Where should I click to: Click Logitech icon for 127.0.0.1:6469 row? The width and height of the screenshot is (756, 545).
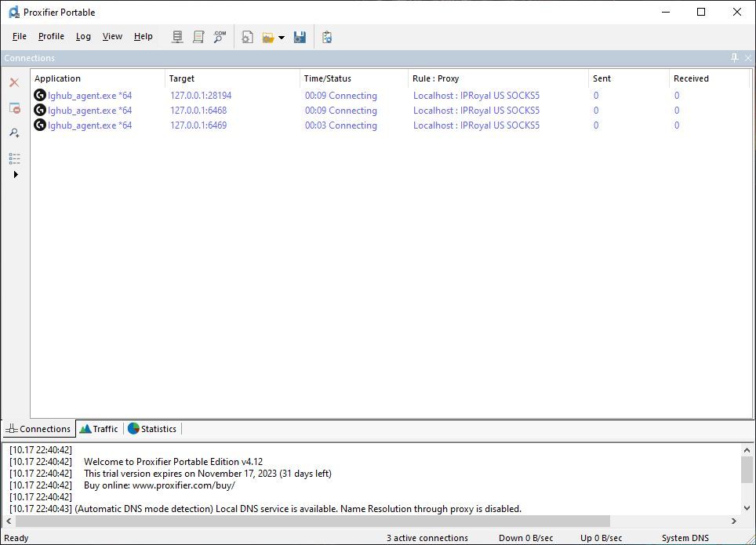[x=40, y=125]
